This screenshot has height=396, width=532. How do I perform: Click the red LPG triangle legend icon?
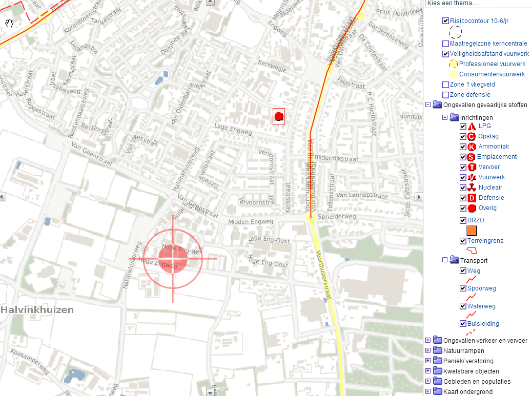pos(472,126)
